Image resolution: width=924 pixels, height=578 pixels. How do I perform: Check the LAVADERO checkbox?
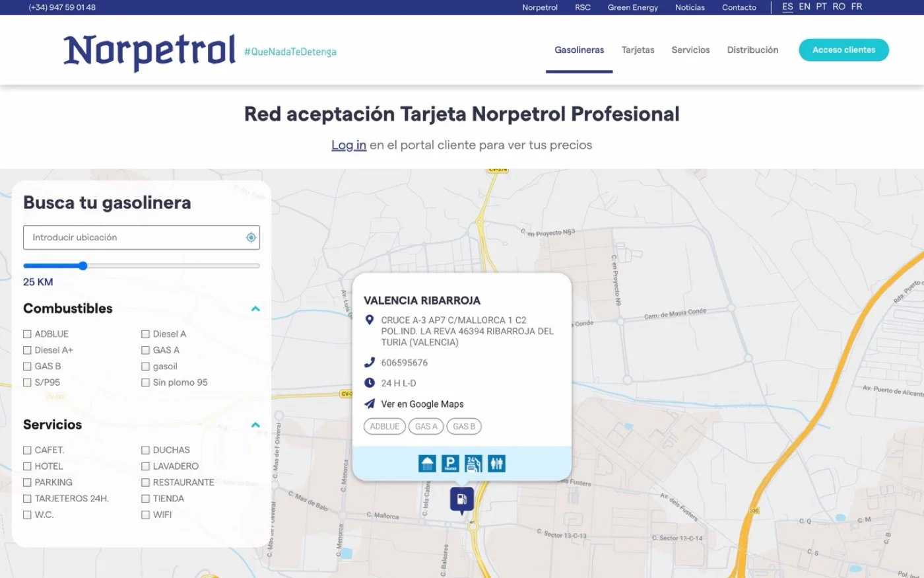(145, 466)
